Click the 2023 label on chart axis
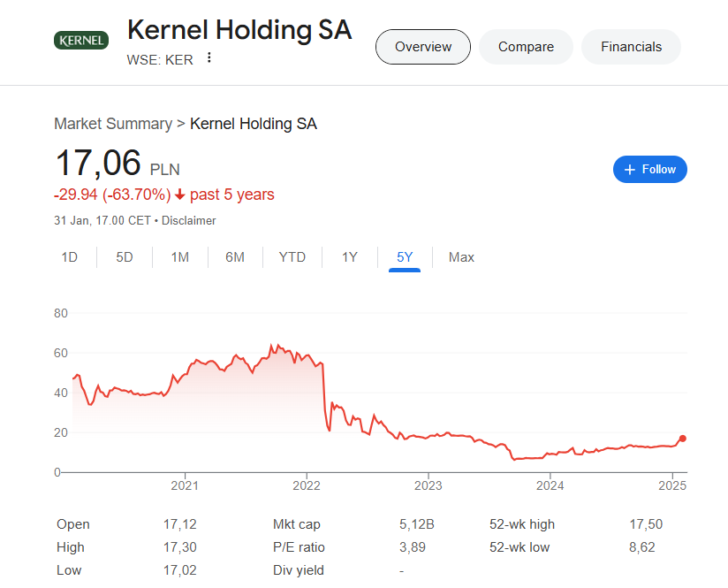This screenshot has width=728, height=588. 428,485
